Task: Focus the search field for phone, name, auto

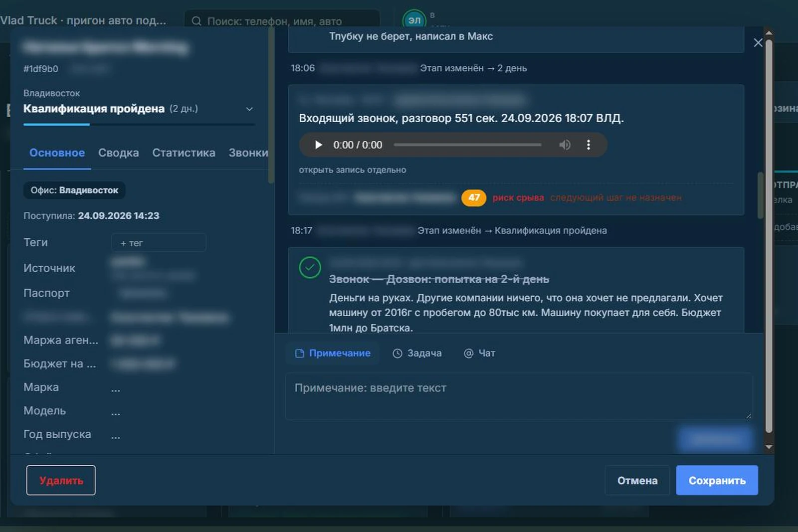Action: pyautogui.click(x=282, y=21)
